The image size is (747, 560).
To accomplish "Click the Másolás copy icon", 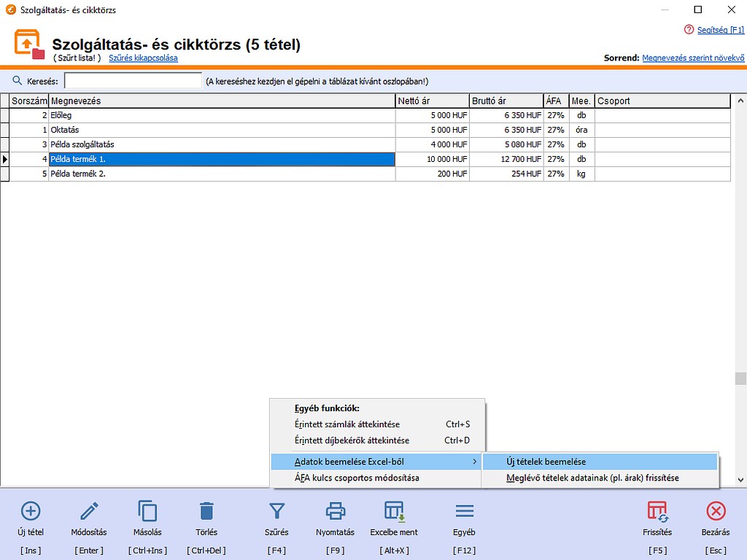I will click(147, 510).
